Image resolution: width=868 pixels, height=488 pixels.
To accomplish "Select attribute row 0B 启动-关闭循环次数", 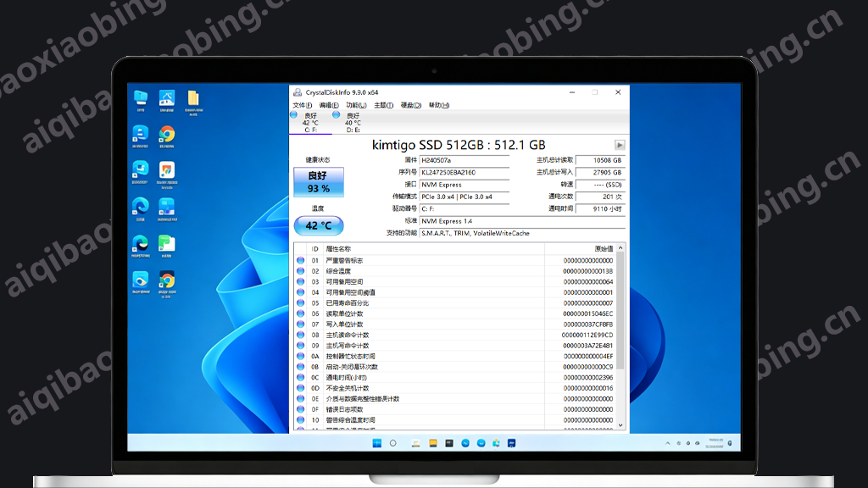I will [x=454, y=367].
